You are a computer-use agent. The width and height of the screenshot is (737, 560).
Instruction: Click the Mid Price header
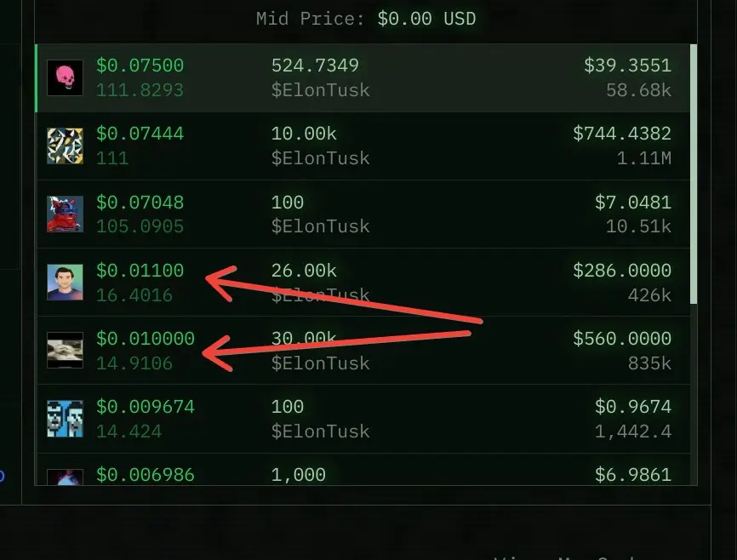366,18
